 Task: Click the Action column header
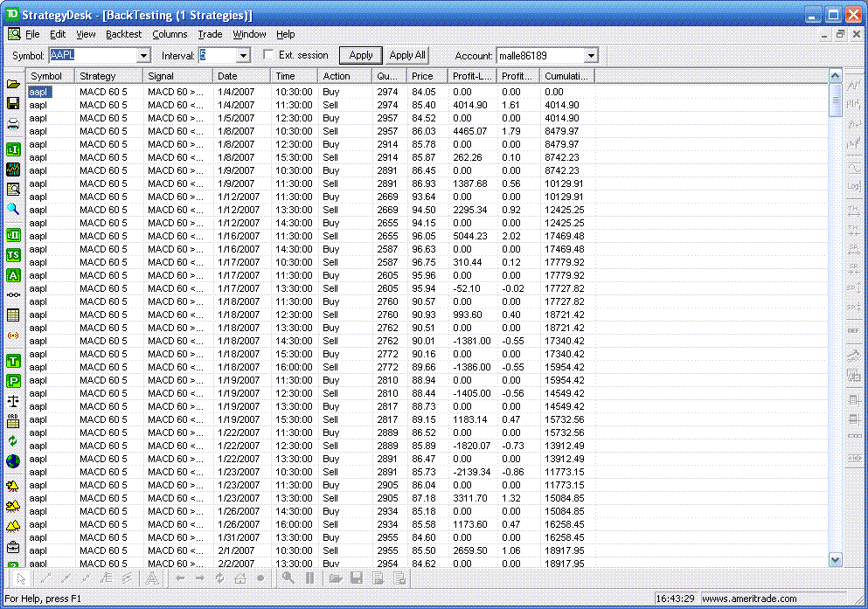(x=345, y=76)
